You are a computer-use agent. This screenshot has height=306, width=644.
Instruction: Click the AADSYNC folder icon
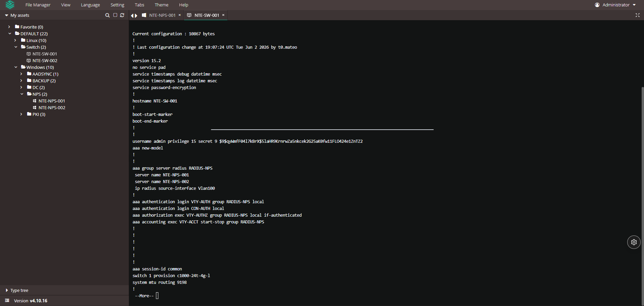click(x=29, y=74)
